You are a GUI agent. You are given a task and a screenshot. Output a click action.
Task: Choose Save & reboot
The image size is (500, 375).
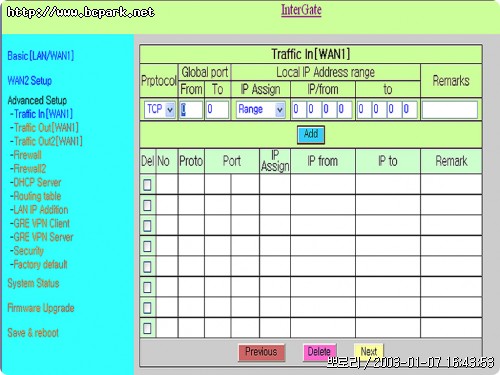pyautogui.click(x=33, y=333)
